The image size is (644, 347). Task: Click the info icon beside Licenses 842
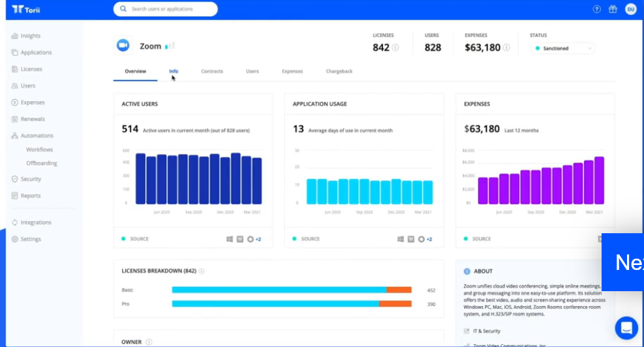[x=395, y=47]
